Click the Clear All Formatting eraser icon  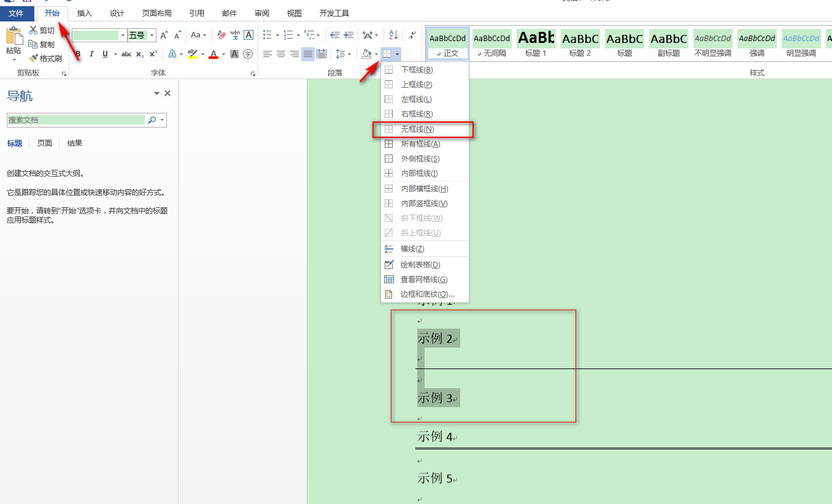pyautogui.click(x=222, y=35)
